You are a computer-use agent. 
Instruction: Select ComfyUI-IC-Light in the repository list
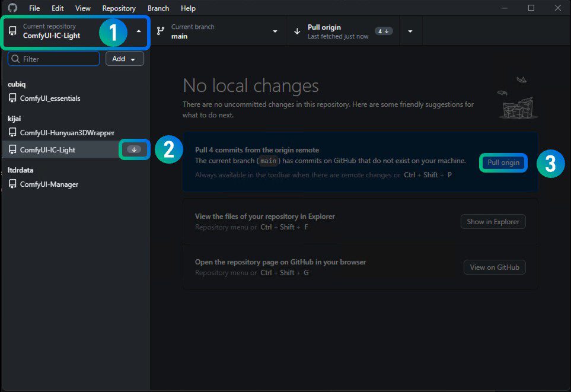point(76,149)
